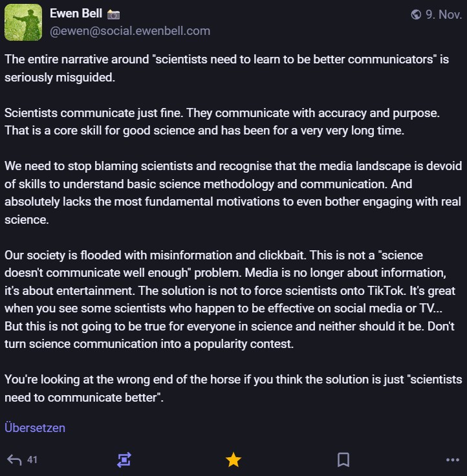Click the camera emoji beside Ewen Bell

113,14
